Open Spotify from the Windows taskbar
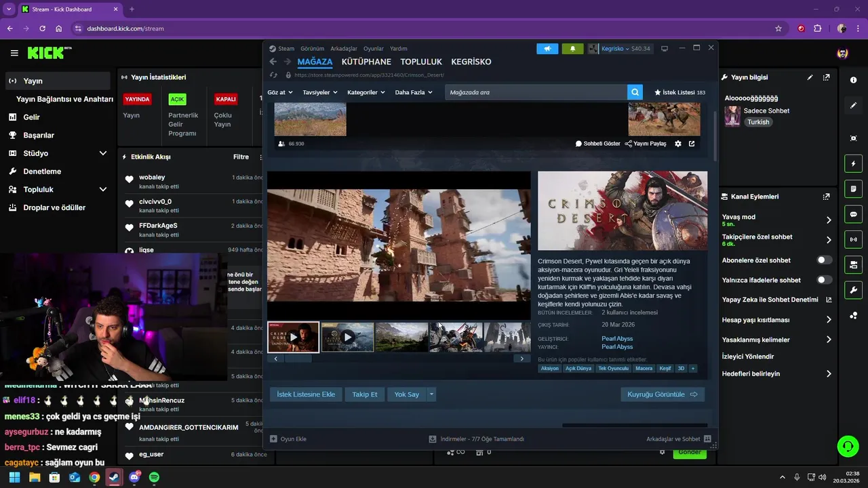Viewport: 868px width, 488px height. pyautogui.click(x=154, y=477)
